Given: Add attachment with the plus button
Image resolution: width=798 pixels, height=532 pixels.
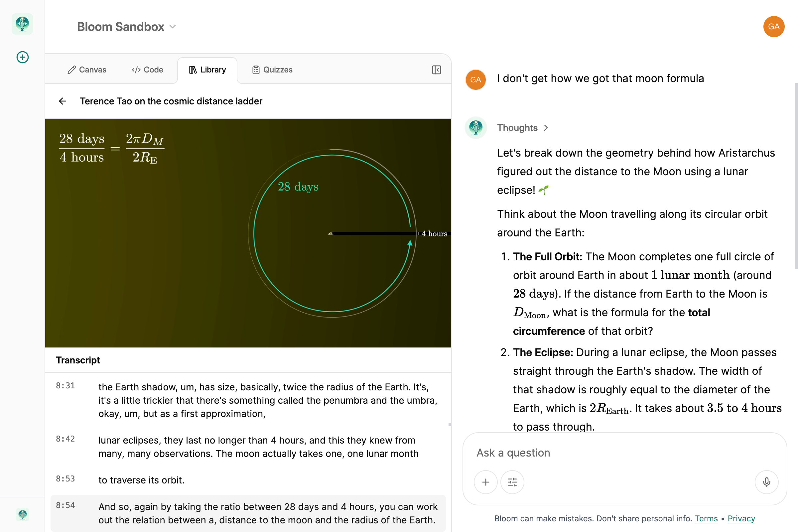Looking at the screenshot, I should (x=485, y=482).
